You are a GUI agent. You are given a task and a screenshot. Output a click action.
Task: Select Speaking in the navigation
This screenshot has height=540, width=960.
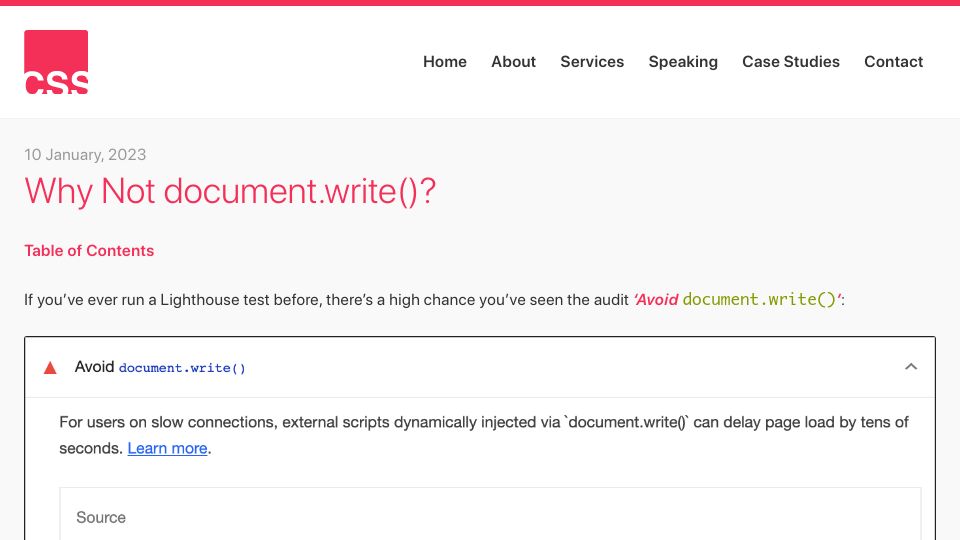pos(683,62)
